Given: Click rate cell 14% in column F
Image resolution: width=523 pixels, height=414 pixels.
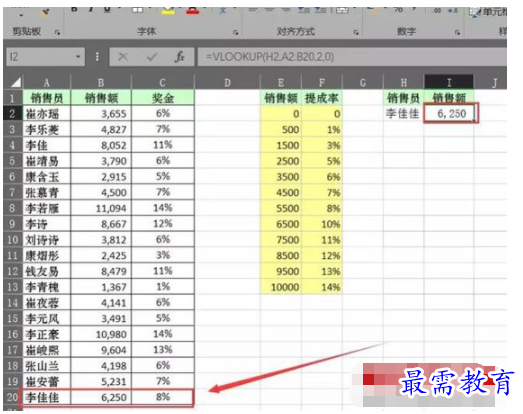Looking at the screenshot, I should point(322,287).
